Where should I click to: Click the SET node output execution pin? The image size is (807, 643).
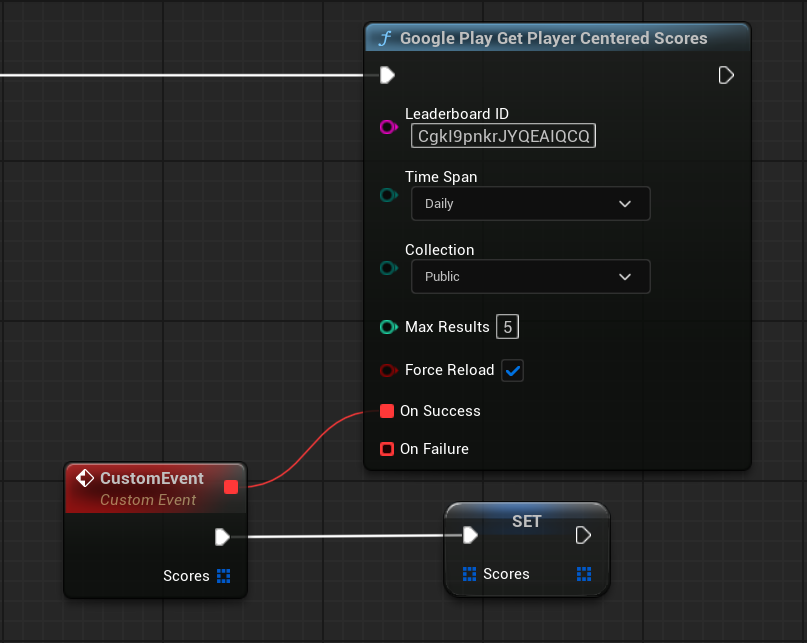(x=584, y=536)
